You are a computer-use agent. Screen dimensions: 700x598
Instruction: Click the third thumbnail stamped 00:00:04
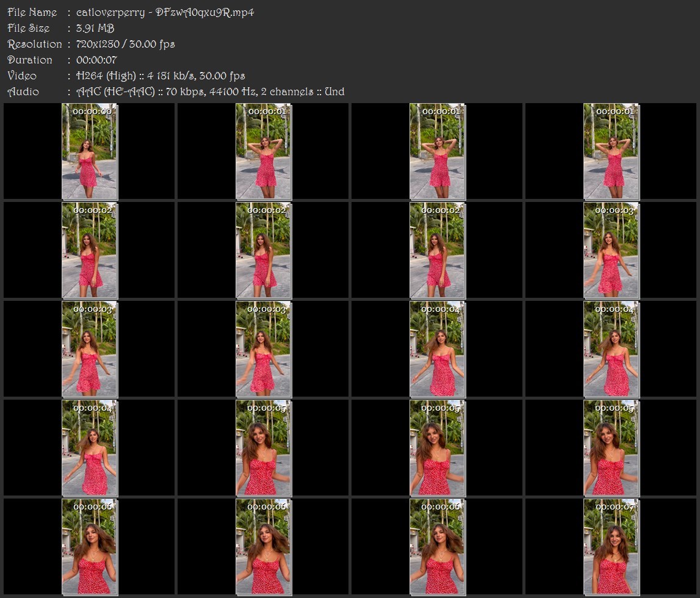(89, 448)
